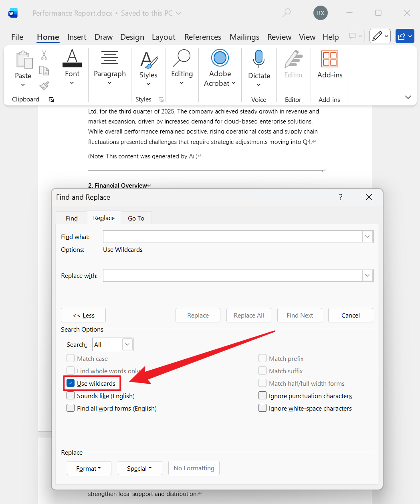Viewport: 420px width, 504px height.
Task: Open the RX account avatar
Action: 321,13
